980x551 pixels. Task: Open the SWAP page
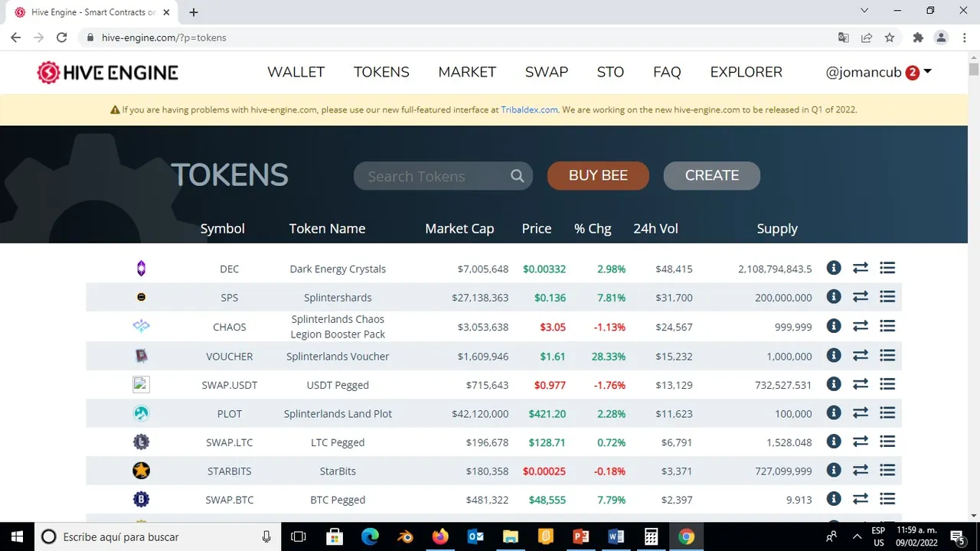547,72
